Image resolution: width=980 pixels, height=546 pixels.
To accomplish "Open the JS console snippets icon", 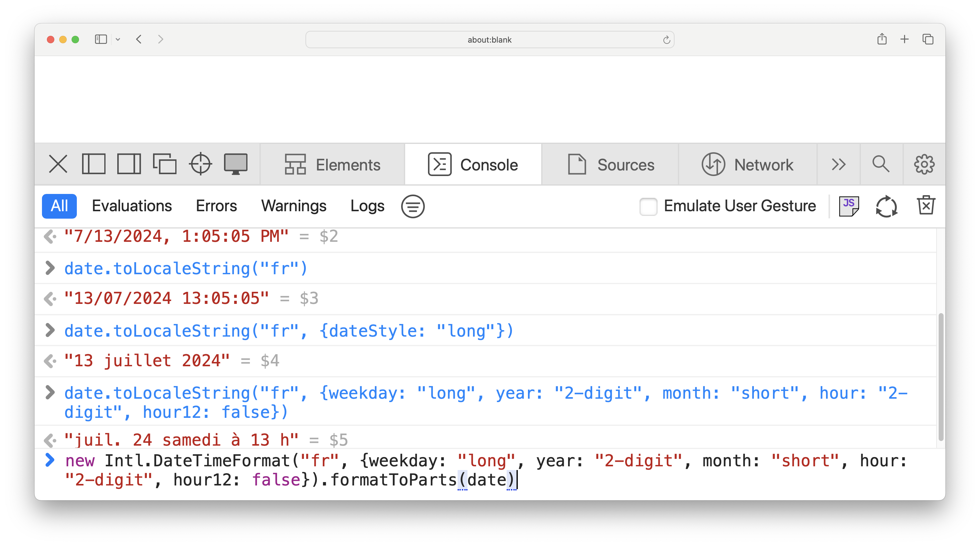I will [x=849, y=206].
